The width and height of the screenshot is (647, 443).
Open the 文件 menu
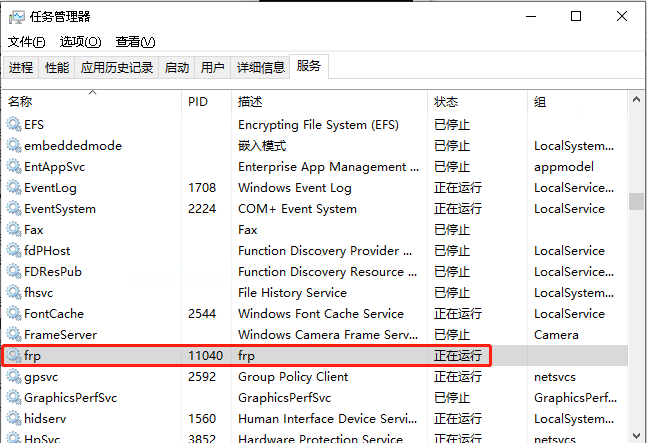coord(26,42)
